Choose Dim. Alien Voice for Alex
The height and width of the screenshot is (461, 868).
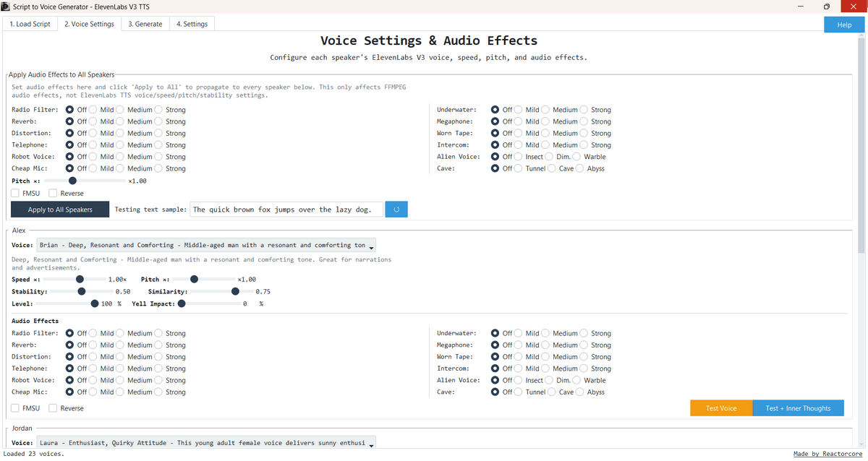point(550,380)
